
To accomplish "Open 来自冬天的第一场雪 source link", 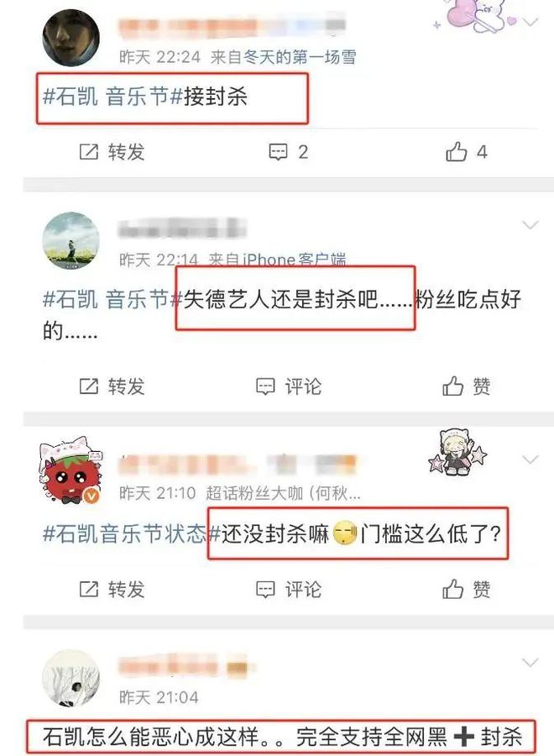I will pyautogui.click(x=283, y=57).
